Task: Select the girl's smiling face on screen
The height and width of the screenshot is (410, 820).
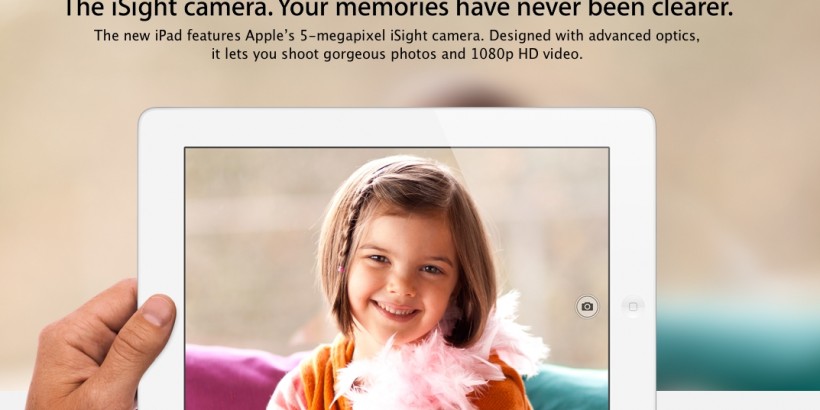Action: point(398,276)
